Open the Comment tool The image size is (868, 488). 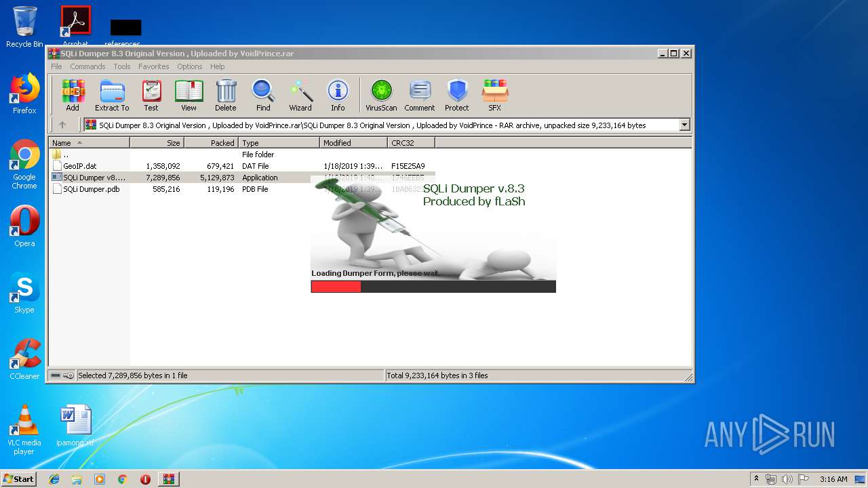420,95
